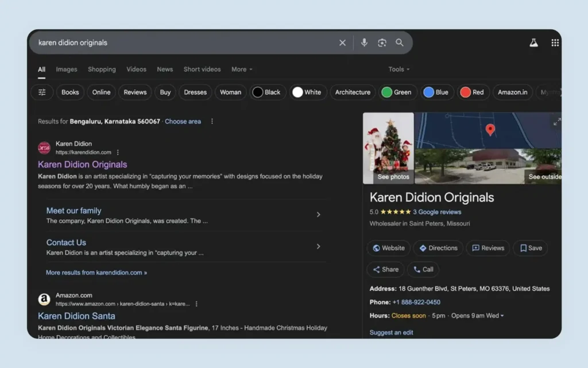Open the options dots beside Choose area
588x368 pixels.
click(x=212, y=121)
